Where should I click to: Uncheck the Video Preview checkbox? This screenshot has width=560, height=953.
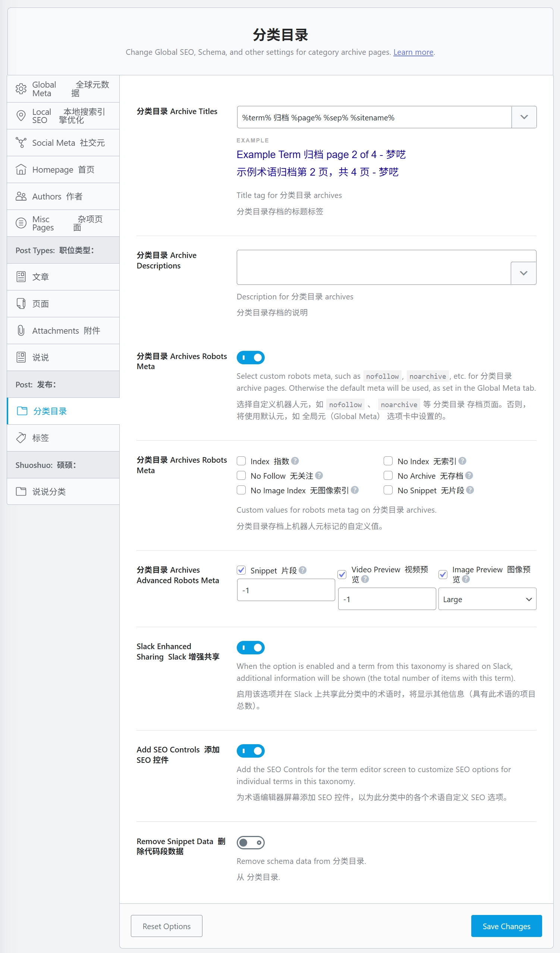(x=342, y=575)
